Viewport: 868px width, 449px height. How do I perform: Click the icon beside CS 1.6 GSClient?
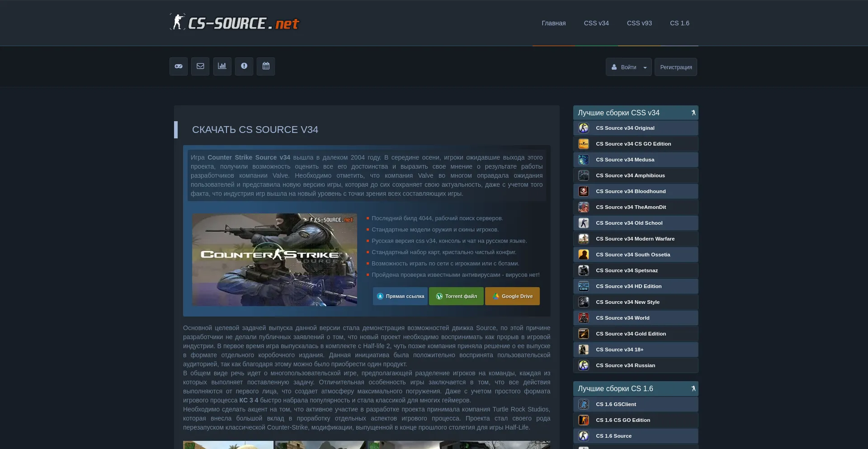584,404
